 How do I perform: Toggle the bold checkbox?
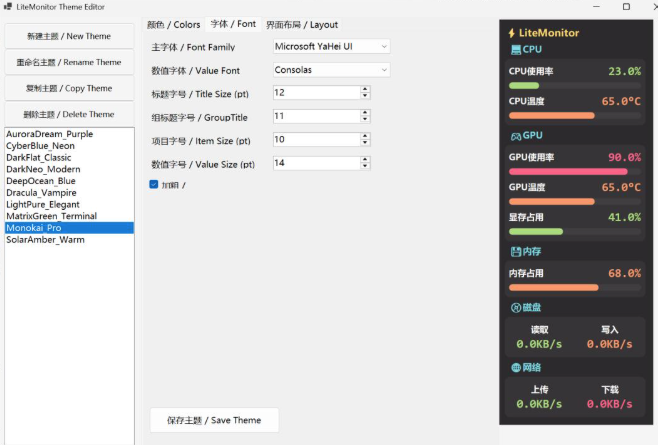(x=154, y=184)
